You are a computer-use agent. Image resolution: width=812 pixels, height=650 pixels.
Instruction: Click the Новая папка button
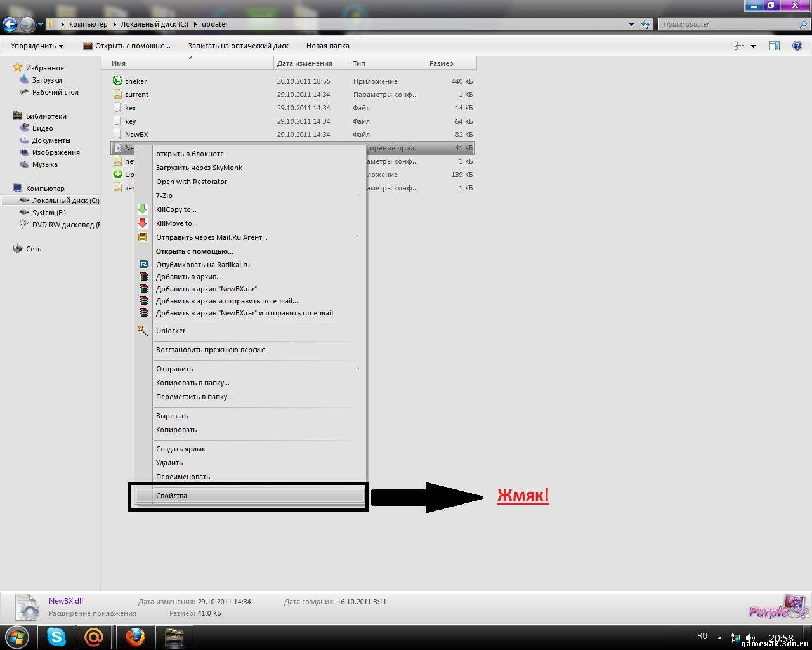[327, 46]
